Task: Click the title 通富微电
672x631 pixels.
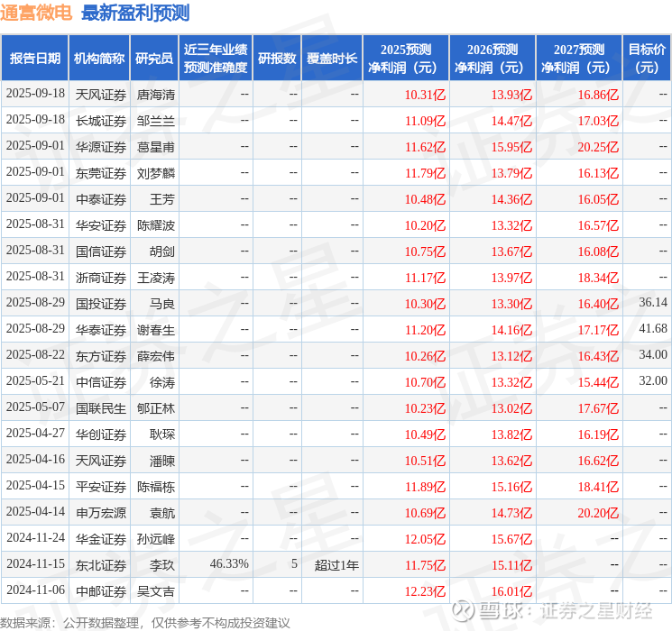Action: 36,13
